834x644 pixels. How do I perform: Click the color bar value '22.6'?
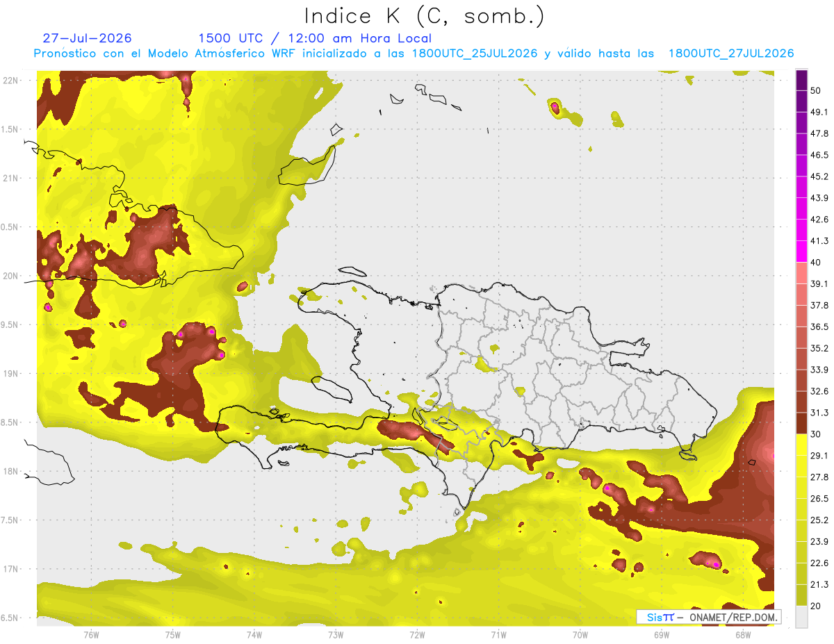(819, 563)
